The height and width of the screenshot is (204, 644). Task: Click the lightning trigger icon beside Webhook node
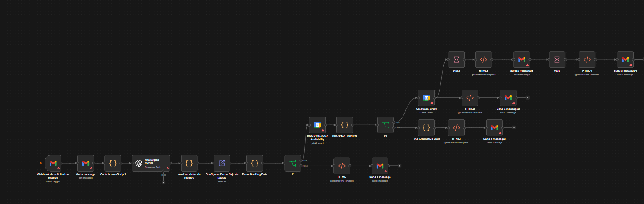(x=41, y=163)
